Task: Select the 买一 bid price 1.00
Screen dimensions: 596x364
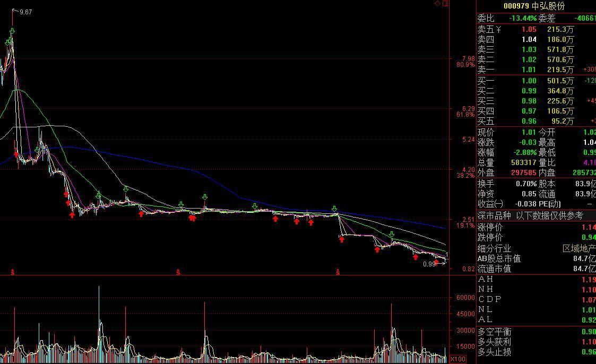Action: click(529, 81)
